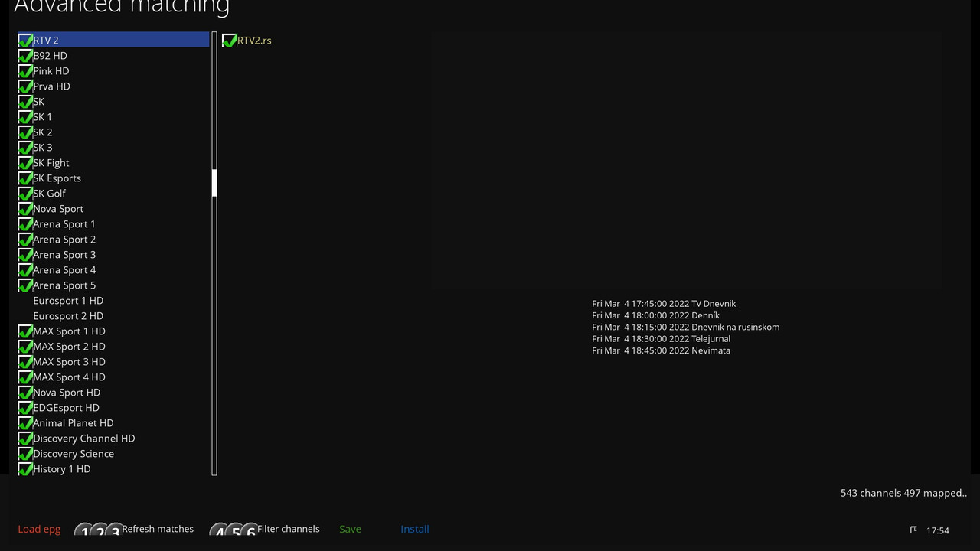The height and width of the screenshot is (551, 980).
Task: Click the 18:30 Telejurnal programme entry
Action: coord(661,338)
